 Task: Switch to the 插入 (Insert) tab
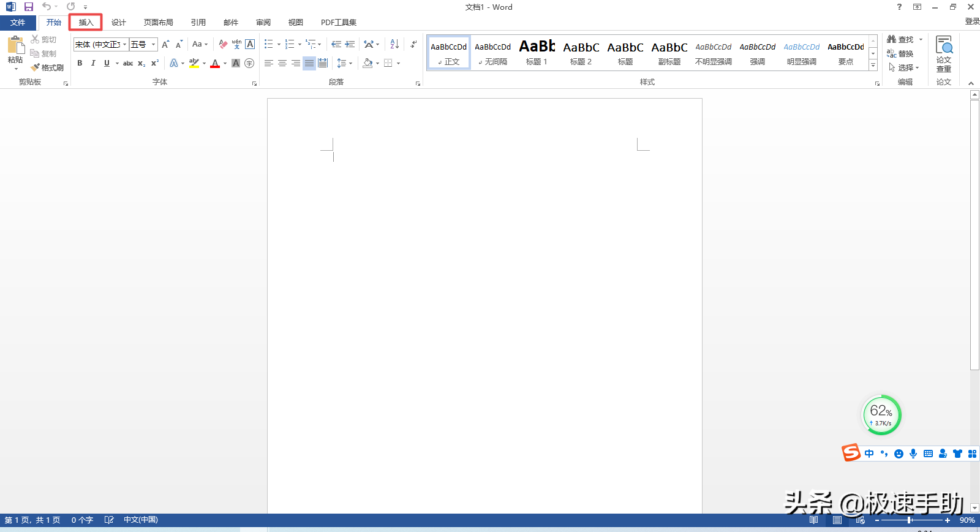coord(86,23)
